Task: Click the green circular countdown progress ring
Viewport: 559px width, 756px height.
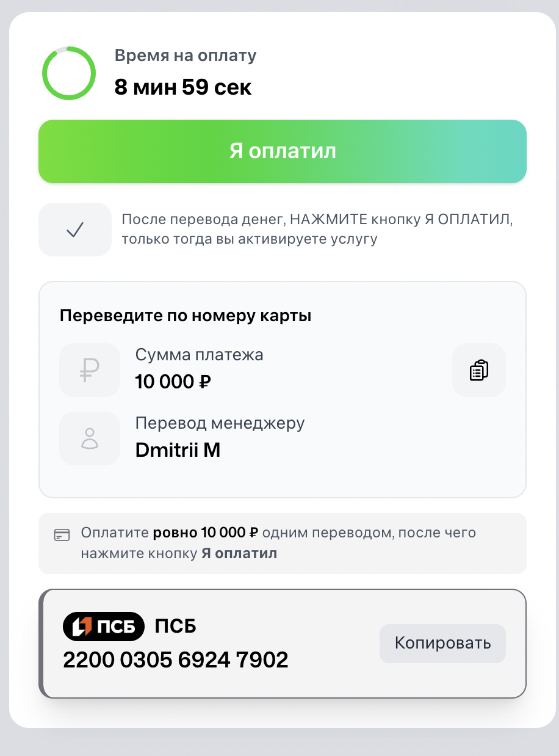Action: click(69, 73)
